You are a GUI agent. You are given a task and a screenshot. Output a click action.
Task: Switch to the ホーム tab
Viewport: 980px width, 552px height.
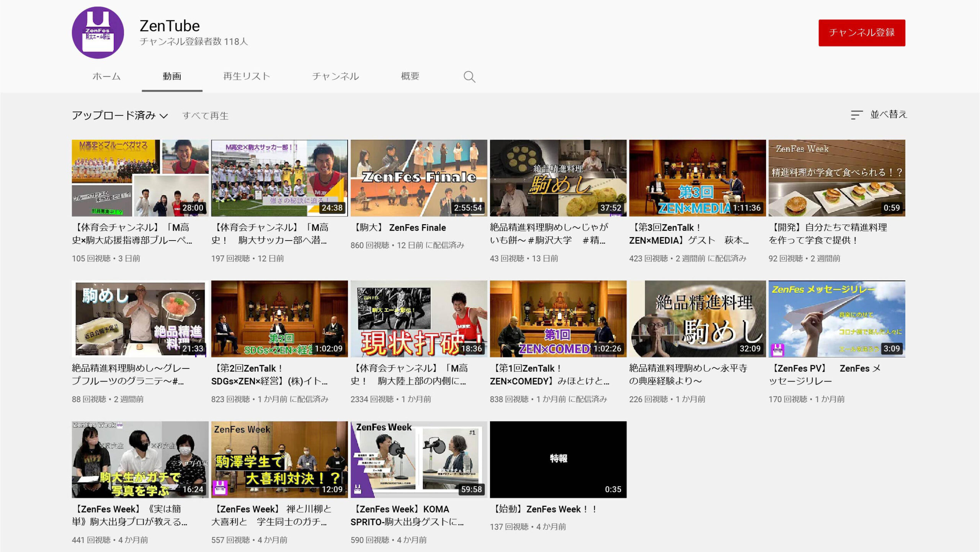pyautogui.click(x=106, y=76)
